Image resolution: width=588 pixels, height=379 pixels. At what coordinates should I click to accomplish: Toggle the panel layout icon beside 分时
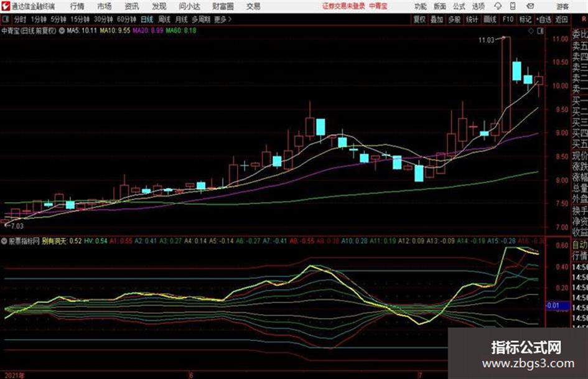(x=6, y=19)
